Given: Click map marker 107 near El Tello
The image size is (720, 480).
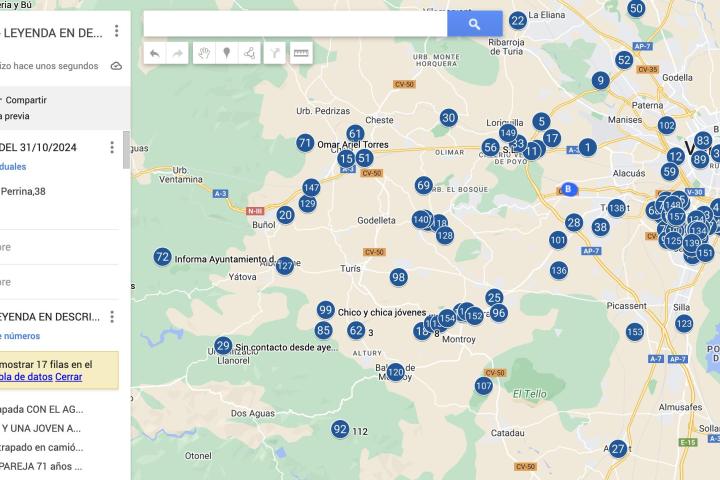Looking at the screenshot, I should point(484,385).
